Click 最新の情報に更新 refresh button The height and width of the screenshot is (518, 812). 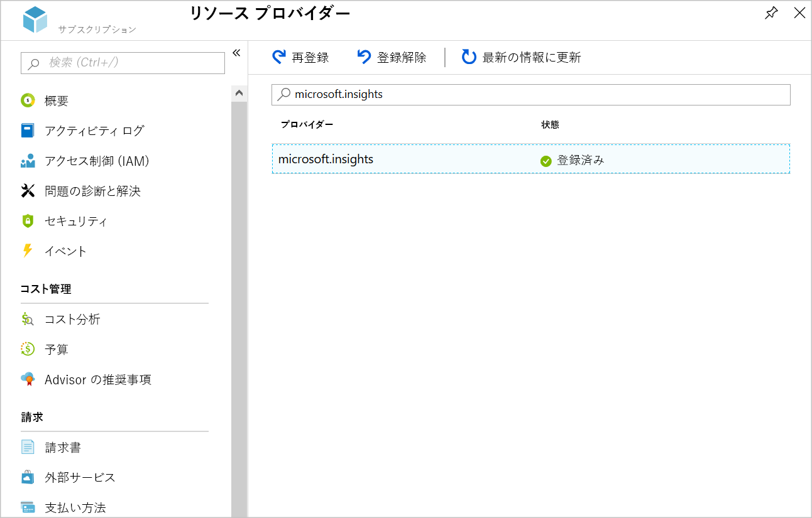point(521,58)
